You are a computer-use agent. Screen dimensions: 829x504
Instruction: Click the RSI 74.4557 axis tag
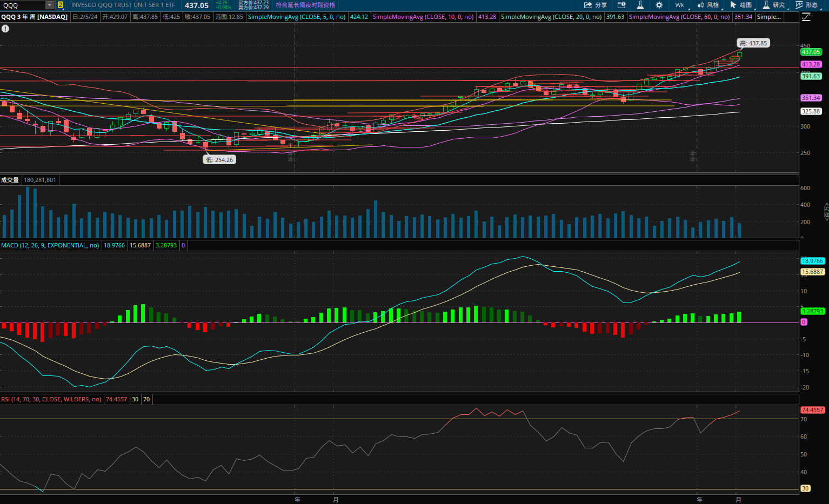click(812, 410)
